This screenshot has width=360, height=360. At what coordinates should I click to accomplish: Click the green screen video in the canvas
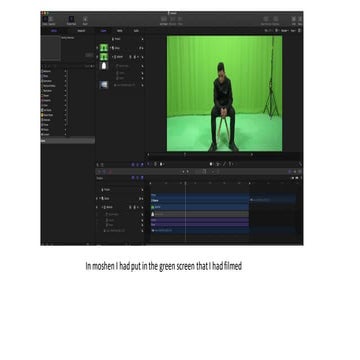pos(224,94)
